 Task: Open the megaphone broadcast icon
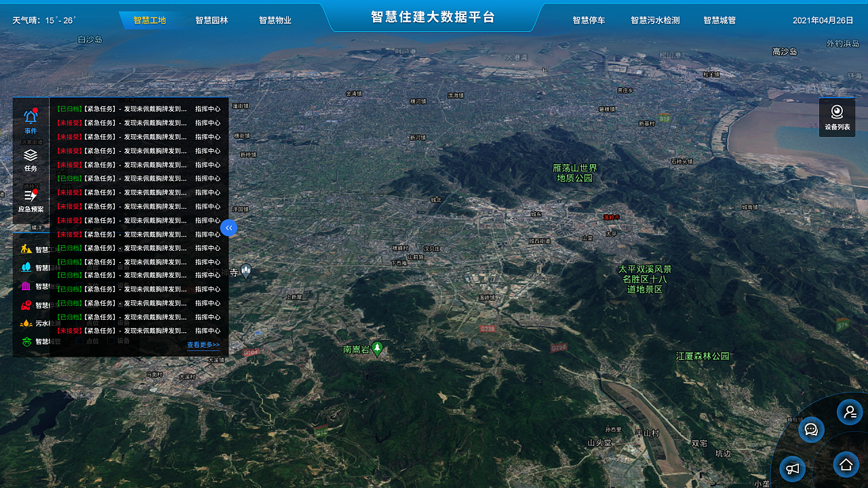click(792, 468)
